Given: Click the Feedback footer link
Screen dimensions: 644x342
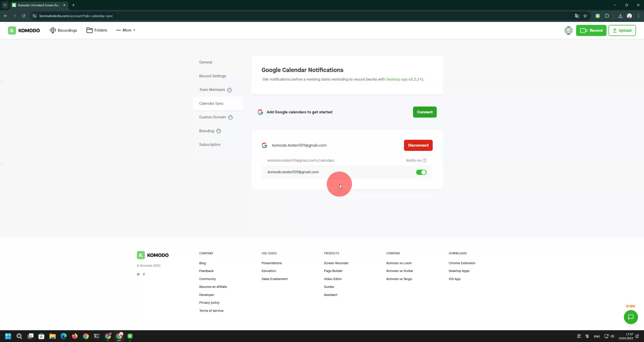Looking at the screenshot, I should 206,271.
